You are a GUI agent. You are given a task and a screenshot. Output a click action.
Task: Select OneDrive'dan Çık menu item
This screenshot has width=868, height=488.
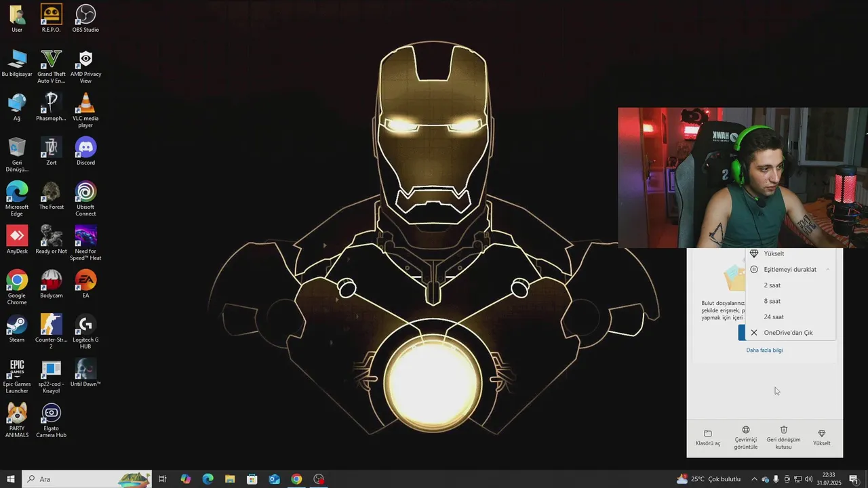point(790,333)
